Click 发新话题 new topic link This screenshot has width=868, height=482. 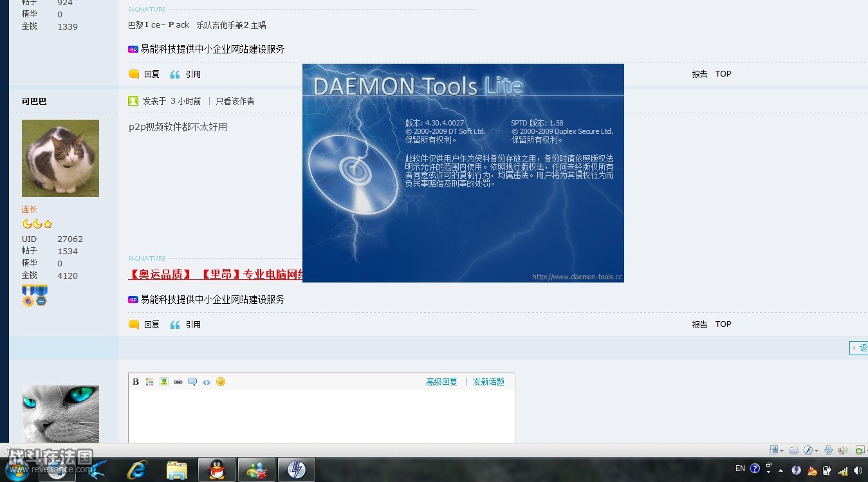click(488, 382)
